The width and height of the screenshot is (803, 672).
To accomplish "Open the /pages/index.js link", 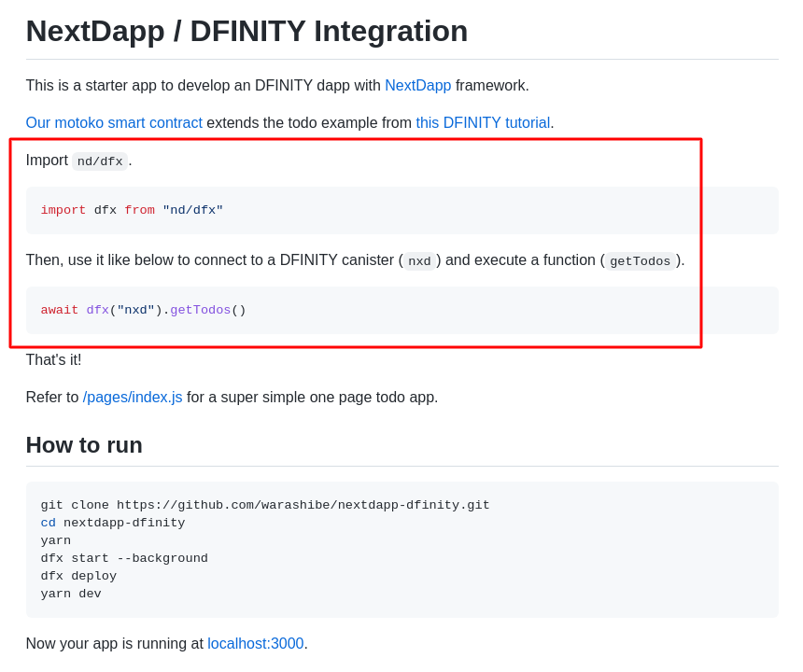I will coord(133,398).
